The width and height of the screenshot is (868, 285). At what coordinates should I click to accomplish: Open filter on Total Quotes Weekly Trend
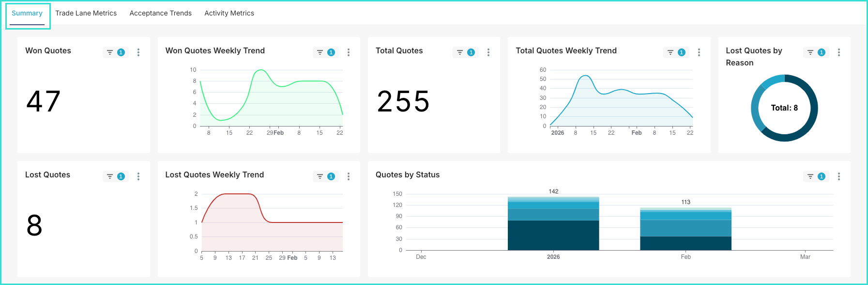pyautogui.click(x=670, y=52)
